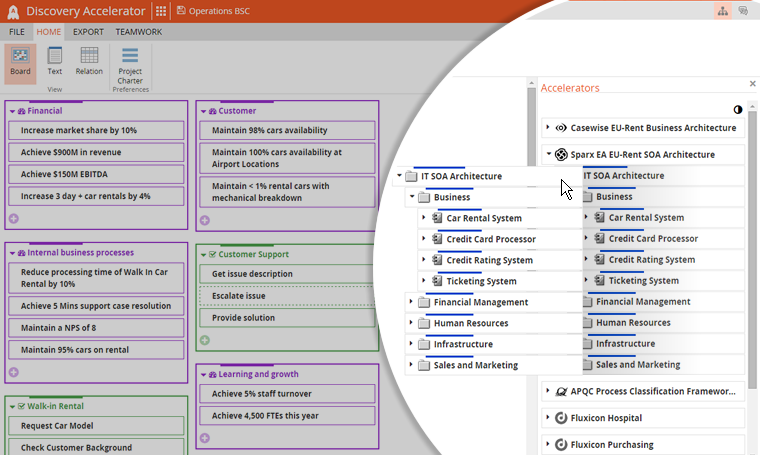The image size is (760, 455).
Task: Expand Casewise EU-Rent Business Architecture
Action: [x=548, y=127]
